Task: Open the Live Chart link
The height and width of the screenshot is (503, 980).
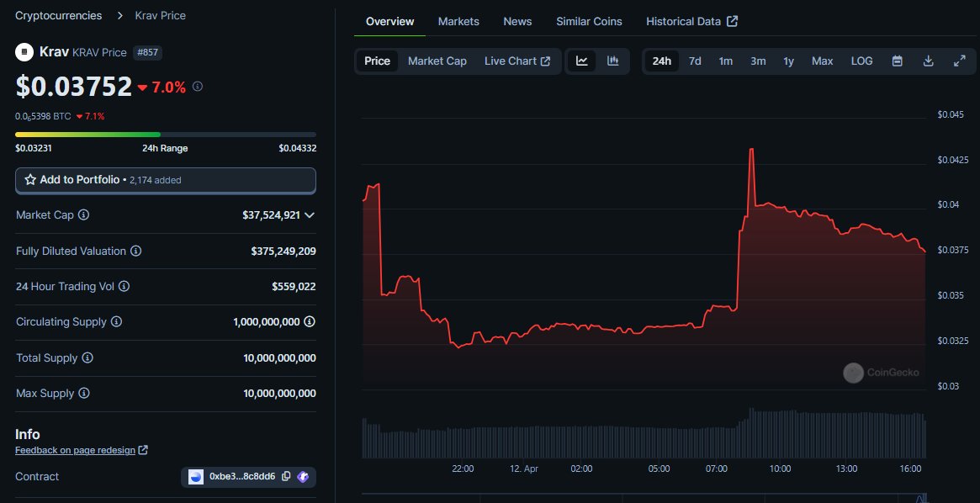Action: point(517,61)
